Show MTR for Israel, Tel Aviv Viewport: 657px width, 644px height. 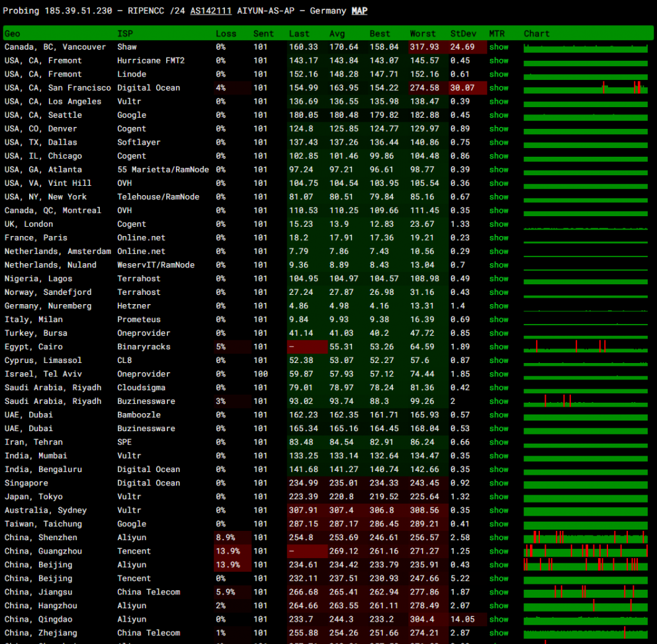click(x=499, y=374)
